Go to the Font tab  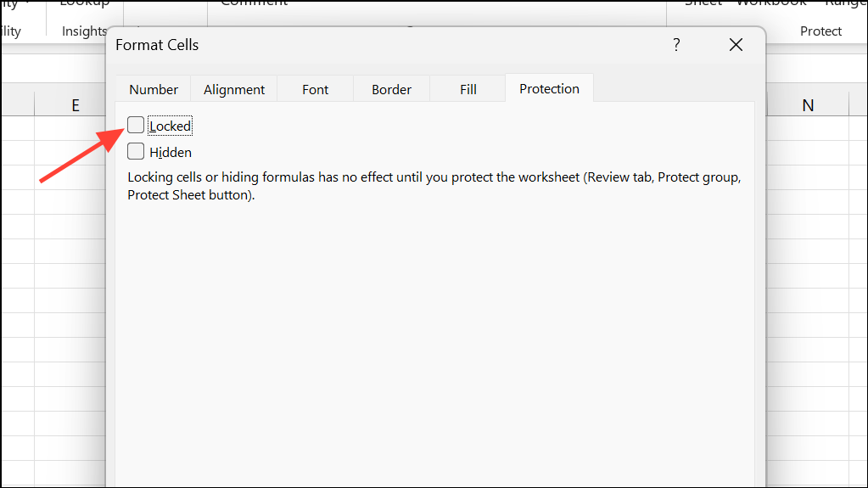[315, 89]
